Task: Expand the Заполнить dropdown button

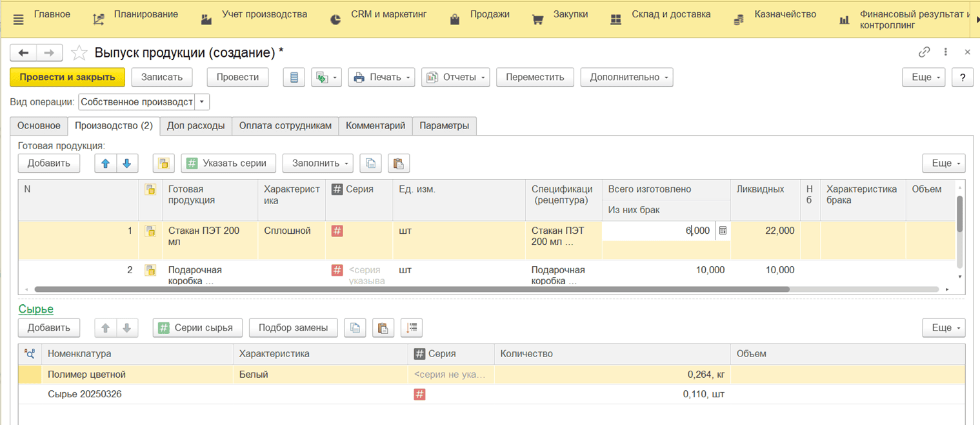Action: [x=317, y=163]
